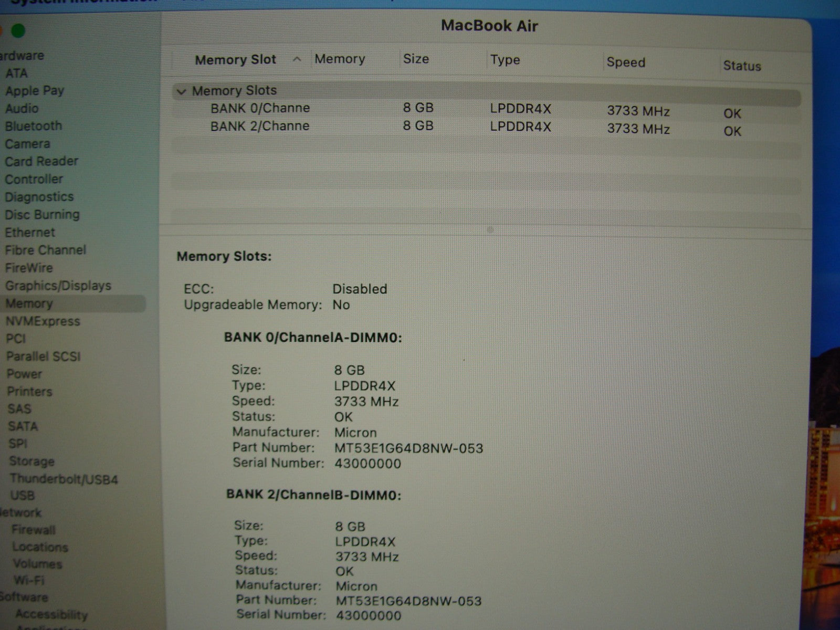Open Apple Pay sidebar entry
Screen dimensions: 840x630
(x=35, y=91)
